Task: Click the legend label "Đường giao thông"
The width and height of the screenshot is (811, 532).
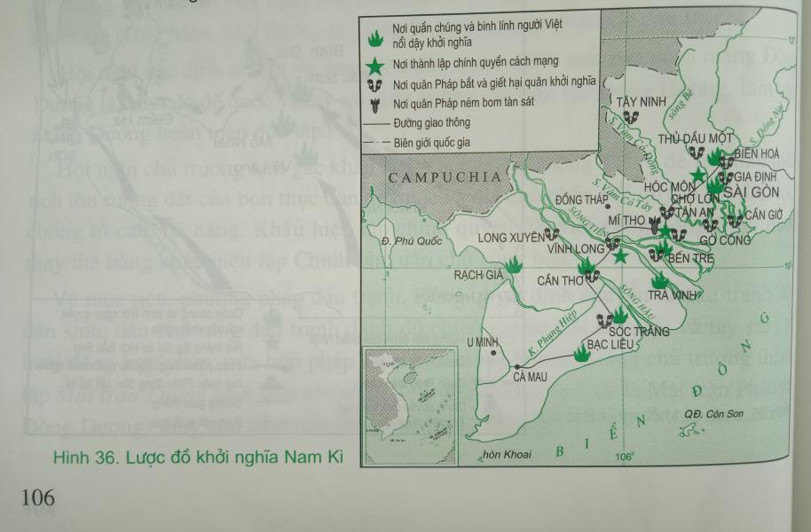Action: (x=432, y=123)
